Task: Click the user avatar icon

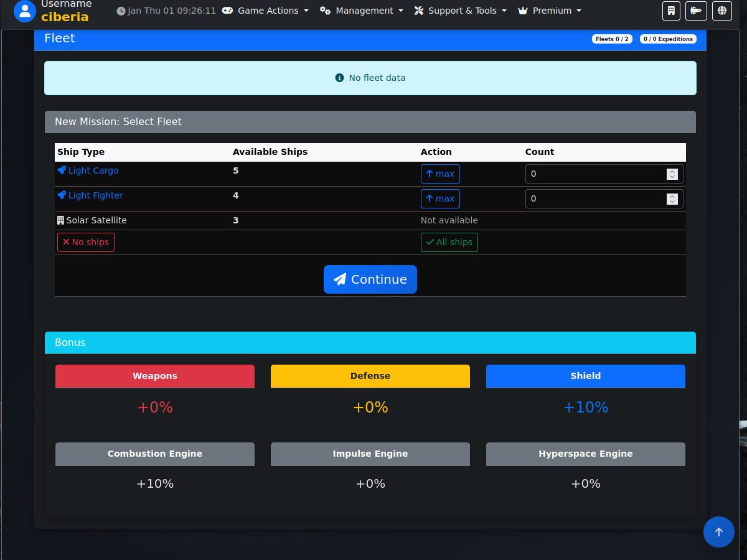Action: point(25,11)
